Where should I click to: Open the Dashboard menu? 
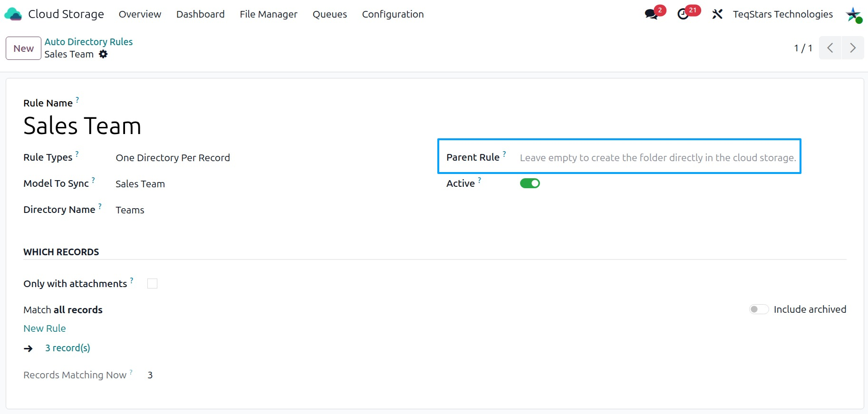pyautogui.click(x=201, y=14)
